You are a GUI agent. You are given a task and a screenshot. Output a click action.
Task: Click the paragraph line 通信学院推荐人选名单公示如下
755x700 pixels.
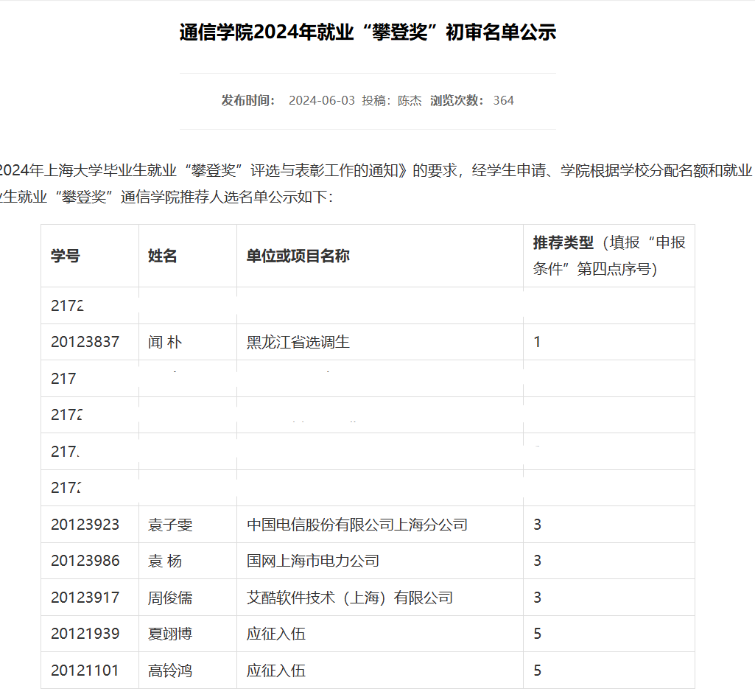coord(166,197)
